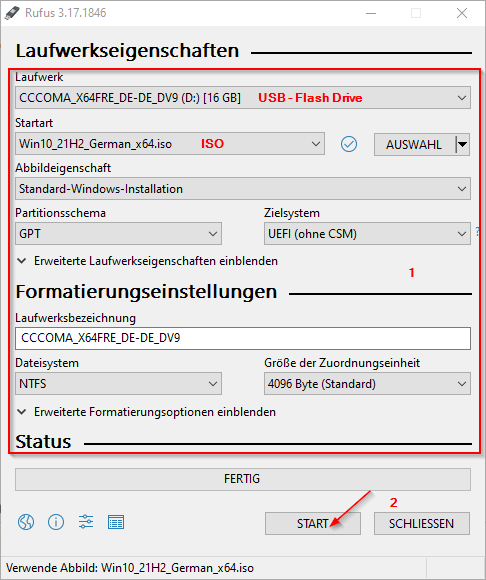Open the about info icon

point(56,522)
